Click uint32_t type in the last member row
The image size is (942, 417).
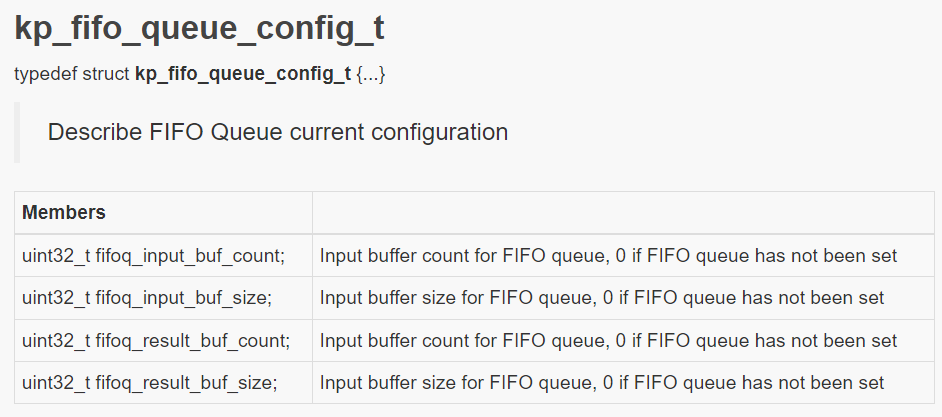pyautogui.click(x=56, y=383)
